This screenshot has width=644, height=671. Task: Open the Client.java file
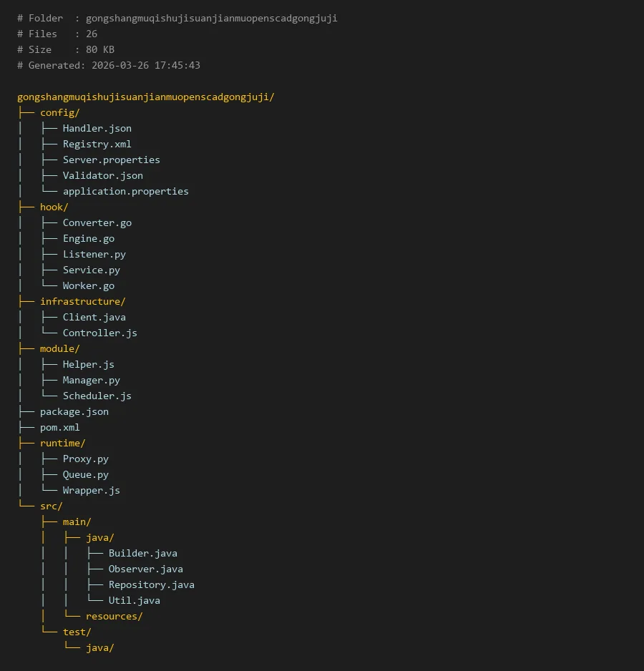[94, 317]
